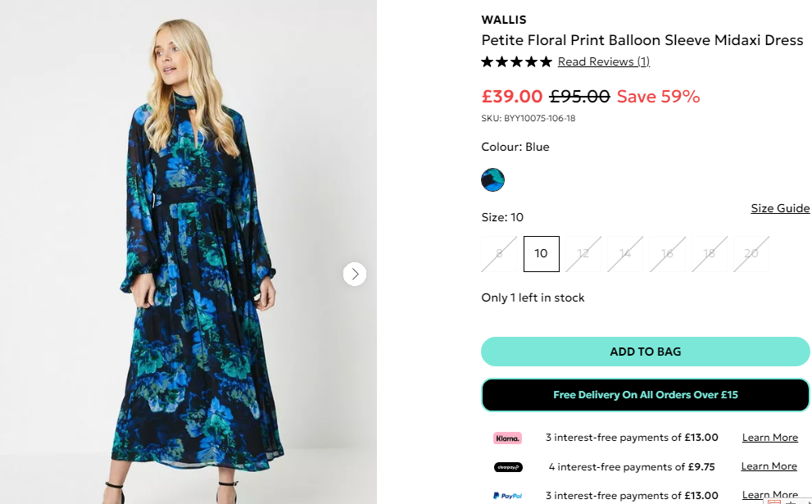Select the blue floral colour swatch
This screenshot has width=812, height=504.
point(492,179)
